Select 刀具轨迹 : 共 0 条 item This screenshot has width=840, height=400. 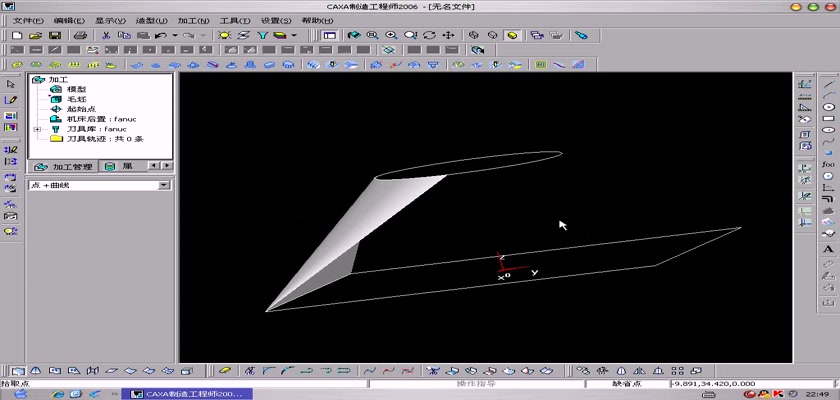(104, 139)
